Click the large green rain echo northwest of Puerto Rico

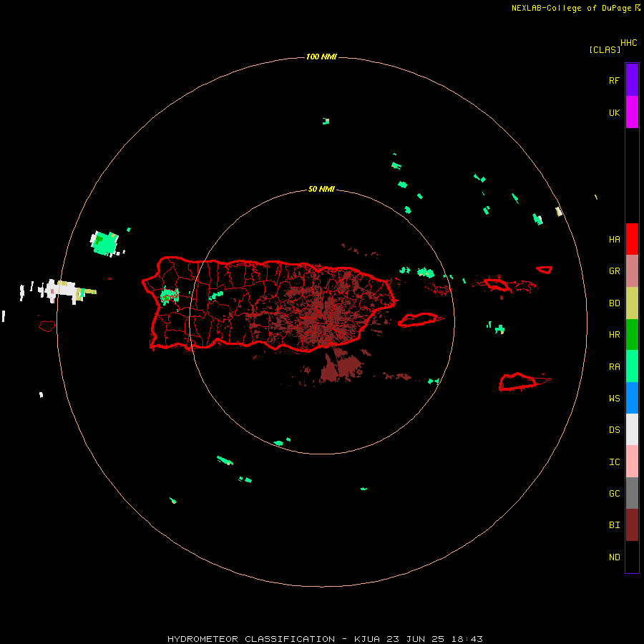(x=104, y=243)
